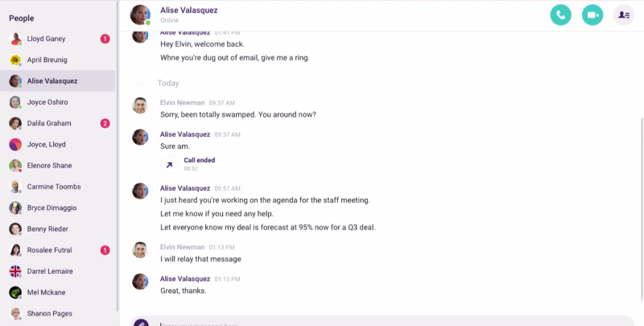Select Darrel Lemaire from contacts
This screenshot has height=326, width=644.
pos(50,271)
